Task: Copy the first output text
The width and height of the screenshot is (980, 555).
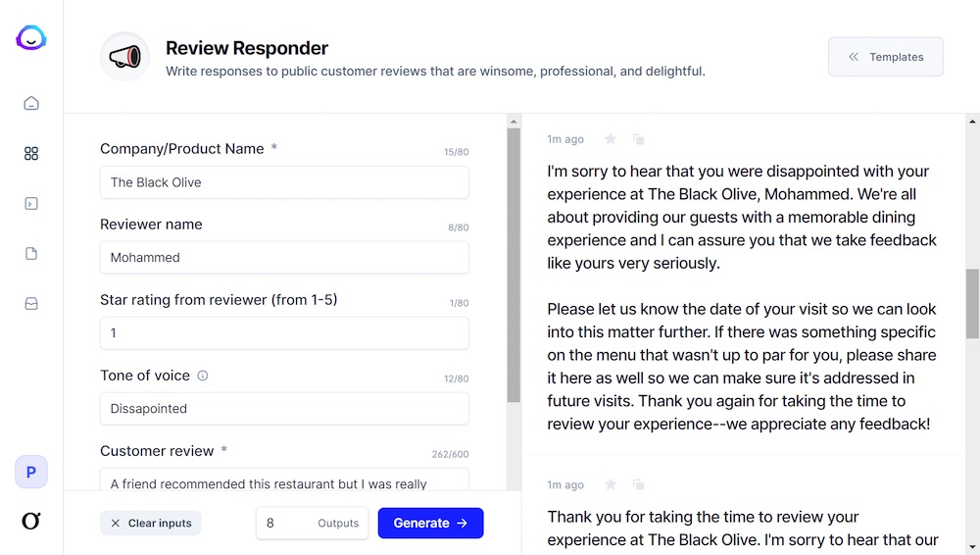Action: (x=638, y=139)
